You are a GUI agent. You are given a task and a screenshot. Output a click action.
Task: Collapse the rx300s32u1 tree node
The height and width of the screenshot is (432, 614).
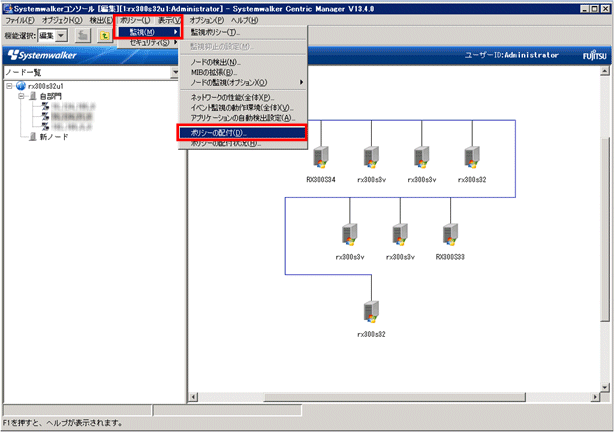pos(10,86)
